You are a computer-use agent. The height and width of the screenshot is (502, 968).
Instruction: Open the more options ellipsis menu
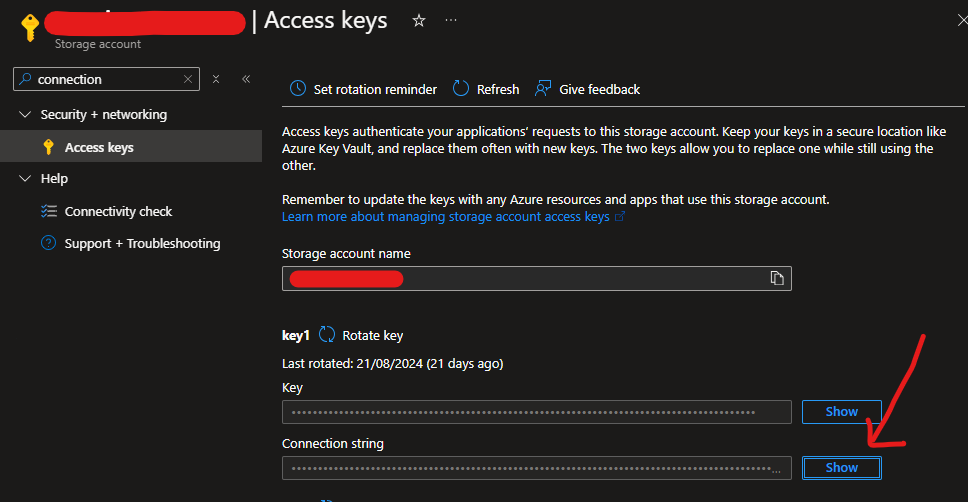point(451,21)
